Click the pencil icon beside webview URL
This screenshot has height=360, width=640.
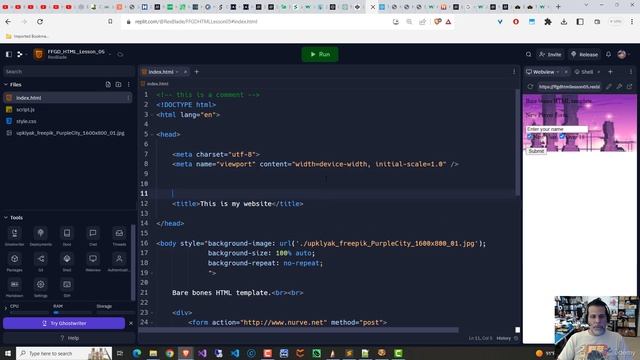click(x=609, y=87)
